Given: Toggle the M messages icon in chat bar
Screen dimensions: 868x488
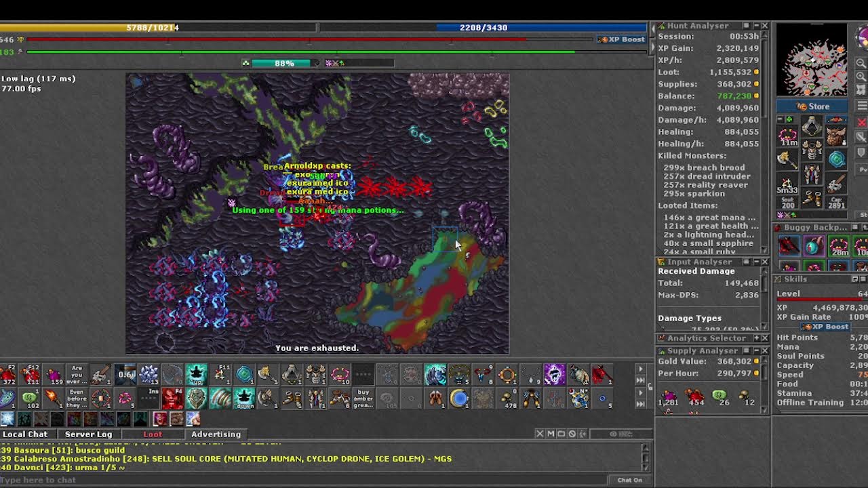Looking at the screenshot, I should click(x=551, y=434).
